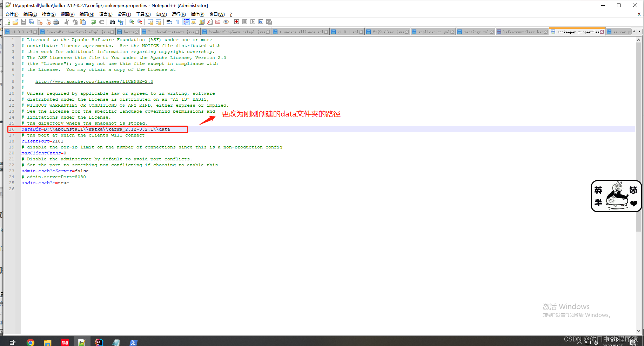Open PowerShell from the taskbar
644x346 pixels.
pyautogui.click(x=133, y=342)
